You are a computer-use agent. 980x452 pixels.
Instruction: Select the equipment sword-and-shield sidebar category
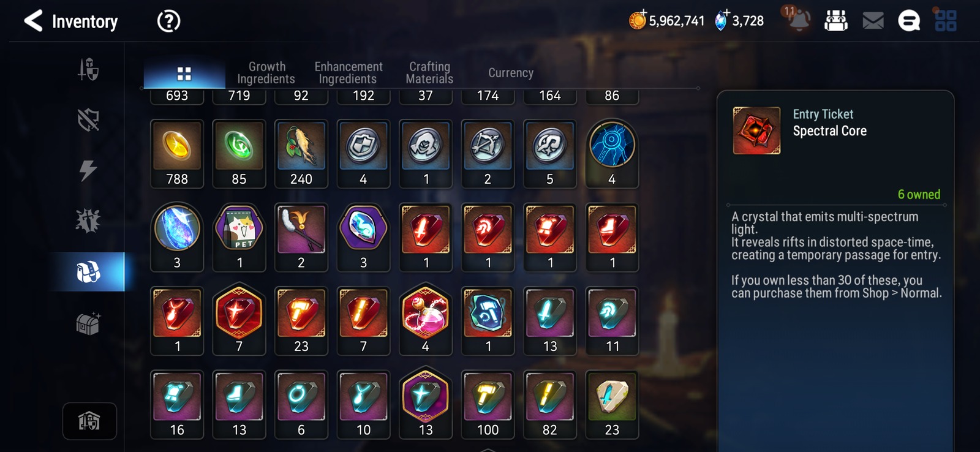tap(88, 69)
